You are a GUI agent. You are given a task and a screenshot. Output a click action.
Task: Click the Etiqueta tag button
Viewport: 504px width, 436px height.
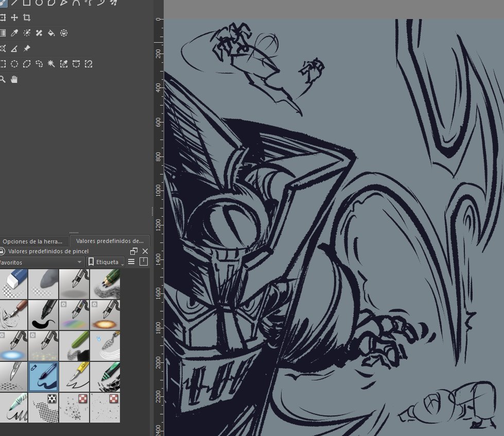coord(106,262)
